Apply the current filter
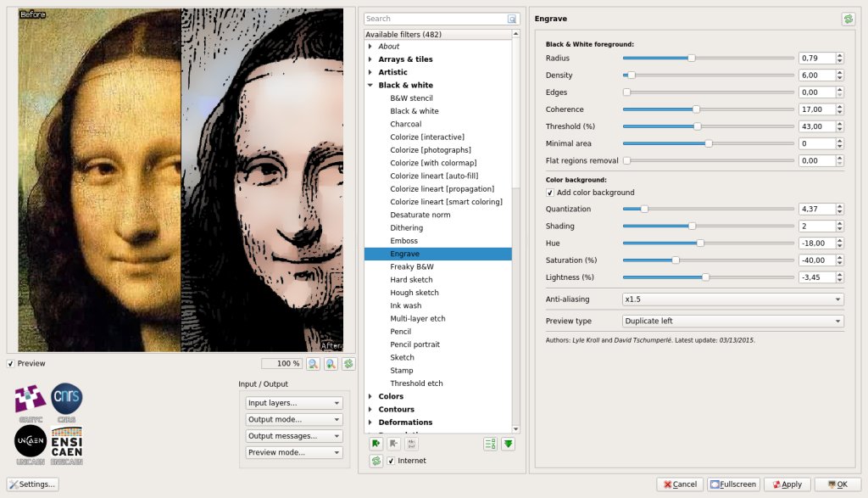868x498 pixels. click(x=787, y=484)
